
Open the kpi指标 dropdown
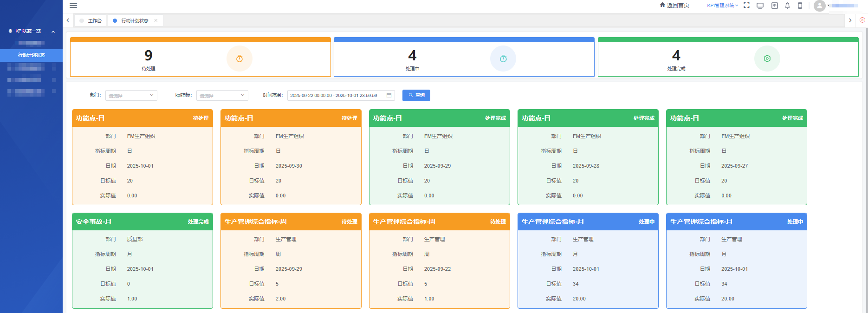pos(222,95)
